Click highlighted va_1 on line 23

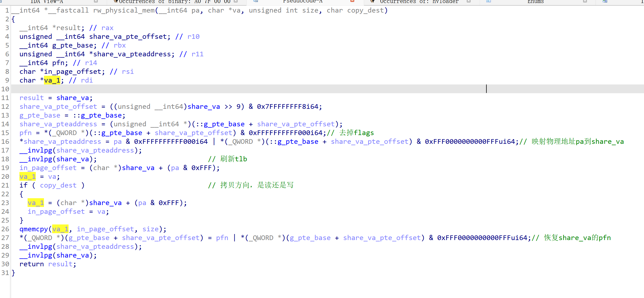pos(36,203)
